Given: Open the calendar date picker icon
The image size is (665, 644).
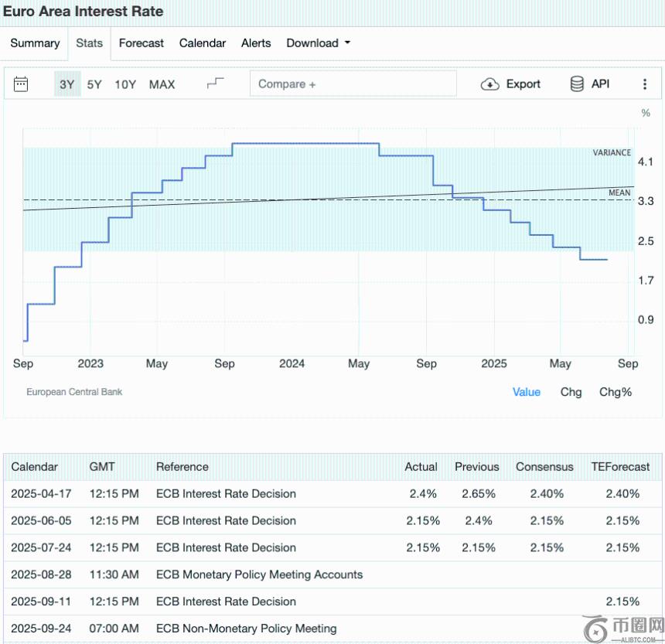Looking at the screenshot, I should click(21, 84).
